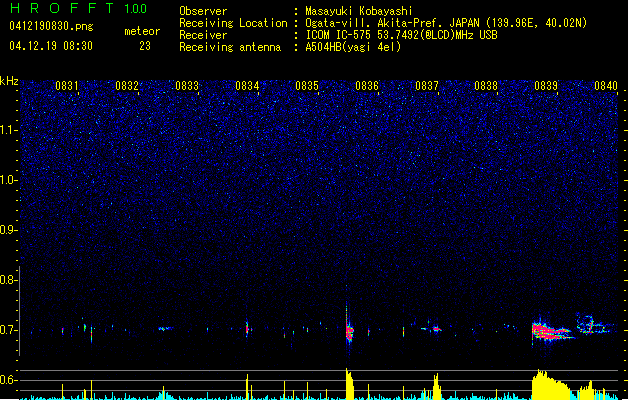Select the 0.8 kHz frequency label
The height and width of the screenshot is (400, 629).
click(x=8, y=280)
